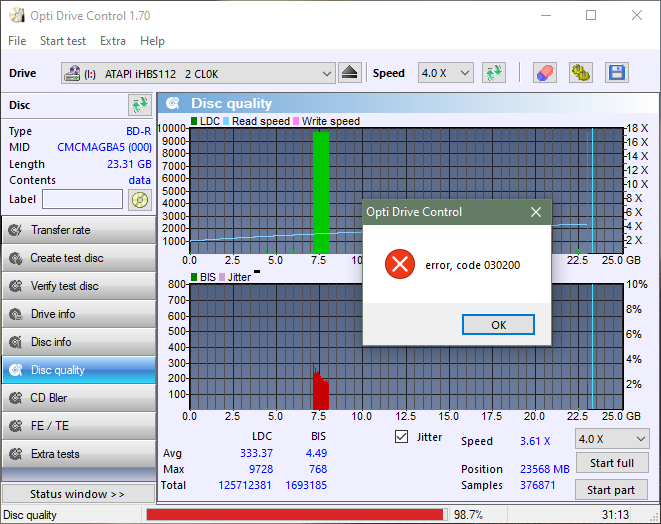Click the green LDC spike in upper chart
Screen dimensions: 661x524
[x=321, y=192]
